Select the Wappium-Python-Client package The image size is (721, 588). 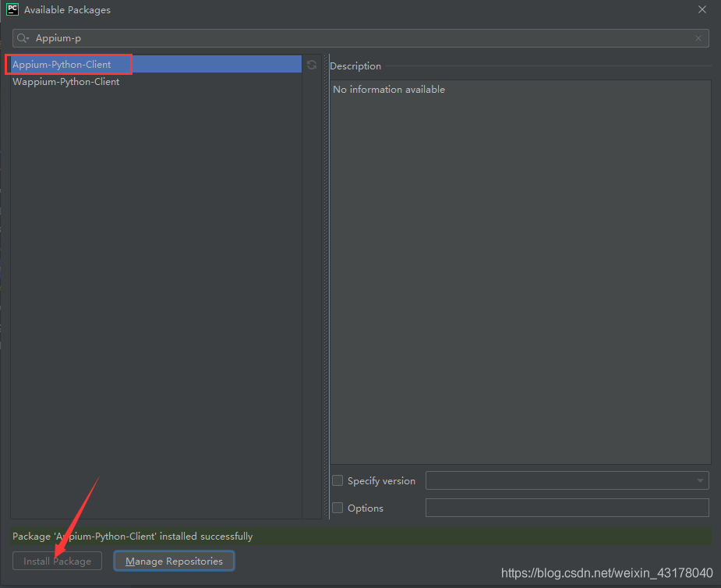pos(66,81)
